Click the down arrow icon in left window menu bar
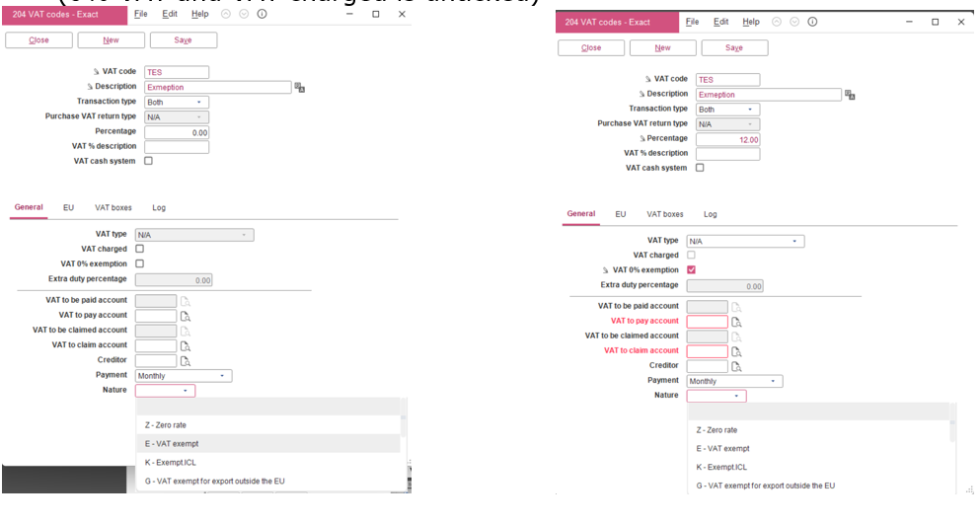This screenshot has width=980, height=524. [244, 14]
